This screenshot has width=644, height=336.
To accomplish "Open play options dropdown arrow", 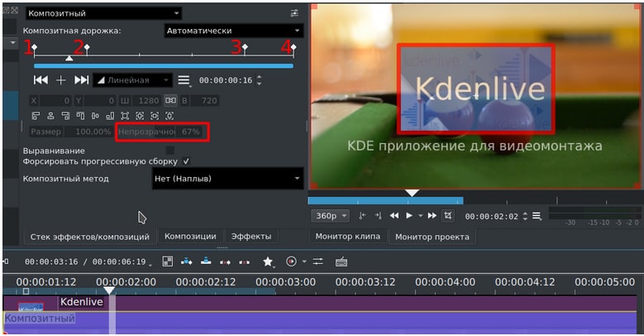I will [x=420, y=216].
